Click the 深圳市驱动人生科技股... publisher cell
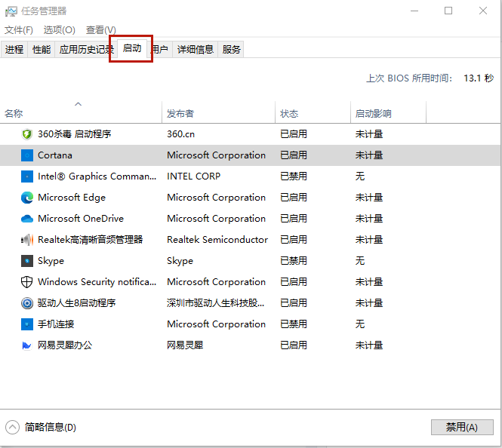Viewport: 502px width, 448px height. (x=215, y=303)
